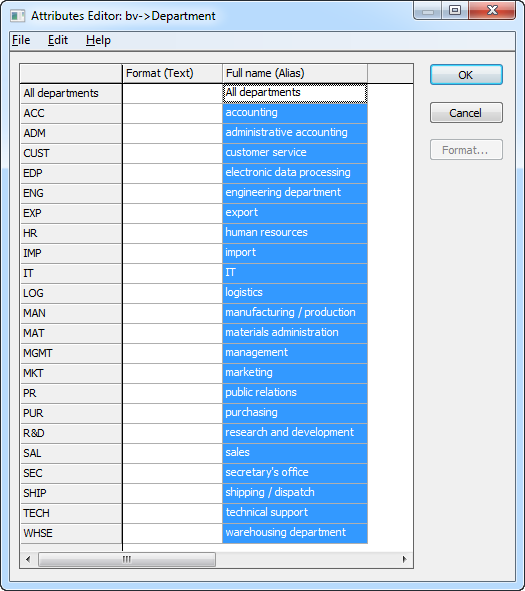Open the Help menu
Image resolution: width=525 pixels, height=591 pixels.
click(x=98, y=40)
